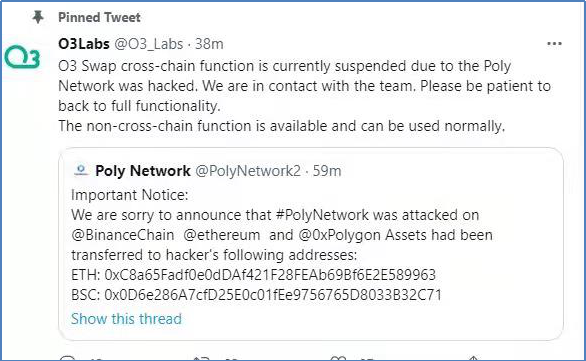Open quoted tweet at Important Notice text
This screenshot has width=586, height=361.
point(130,195)
